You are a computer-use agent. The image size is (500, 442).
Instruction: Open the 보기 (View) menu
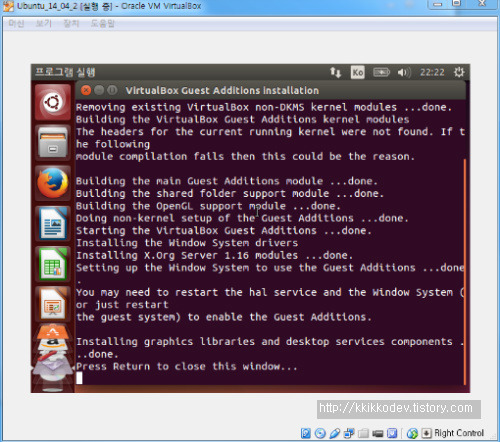[44, 23]
